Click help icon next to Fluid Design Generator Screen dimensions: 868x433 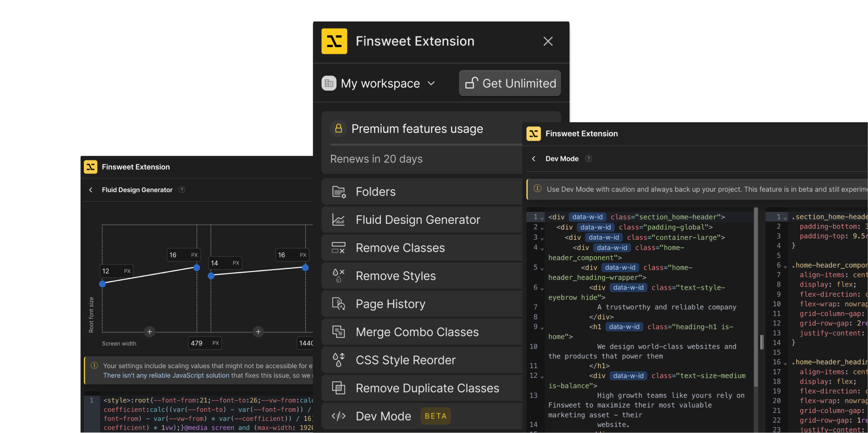pos(182,190)
